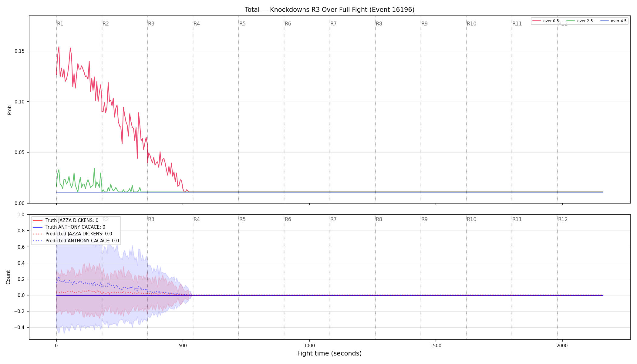Click the R11 round label in top plot
Viewport: 637px width, 364px height.
click(x=517, y=24)
